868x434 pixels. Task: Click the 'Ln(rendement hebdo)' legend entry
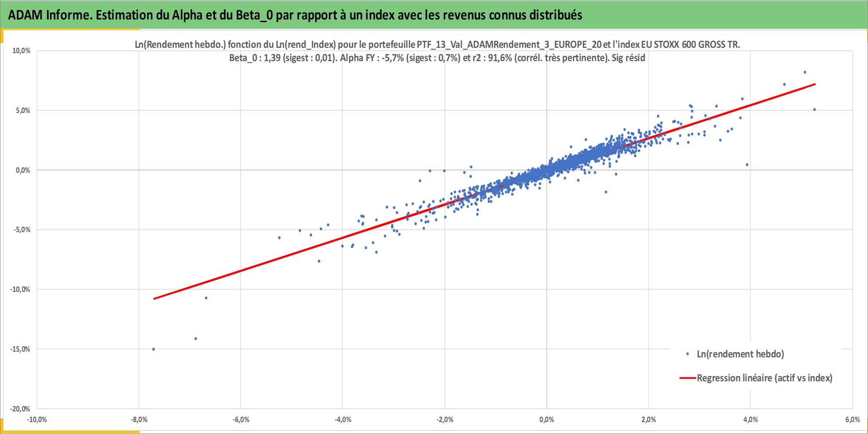click(x=740, y=354)
